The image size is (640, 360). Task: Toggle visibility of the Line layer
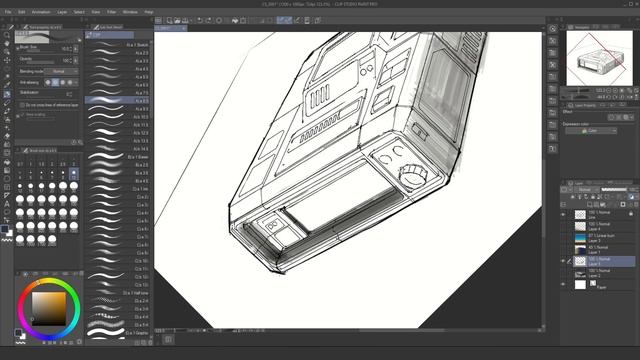tap(564, 214)
